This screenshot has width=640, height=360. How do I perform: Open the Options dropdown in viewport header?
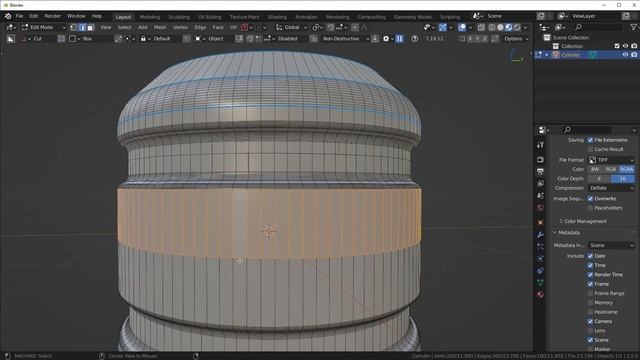point(516,39)
